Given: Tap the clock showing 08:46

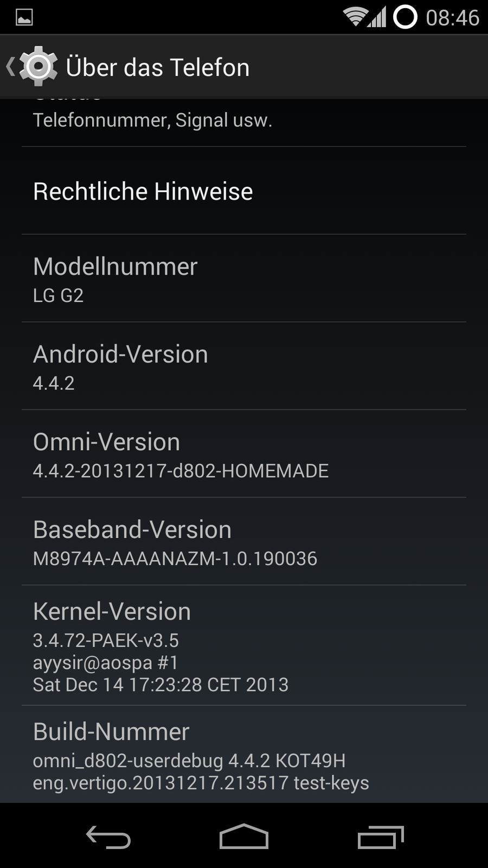Looking at the screenshot, I should tap(452, 18).
